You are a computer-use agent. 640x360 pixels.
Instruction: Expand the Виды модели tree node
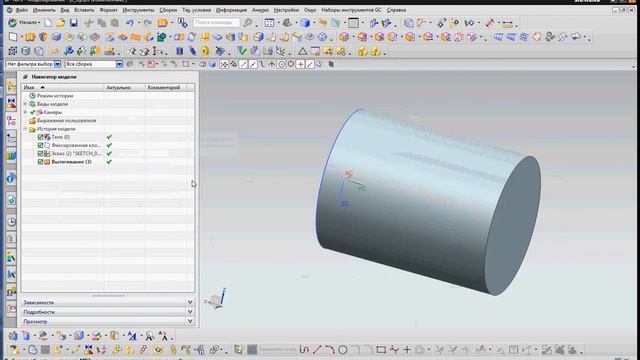tap(25, 104)
